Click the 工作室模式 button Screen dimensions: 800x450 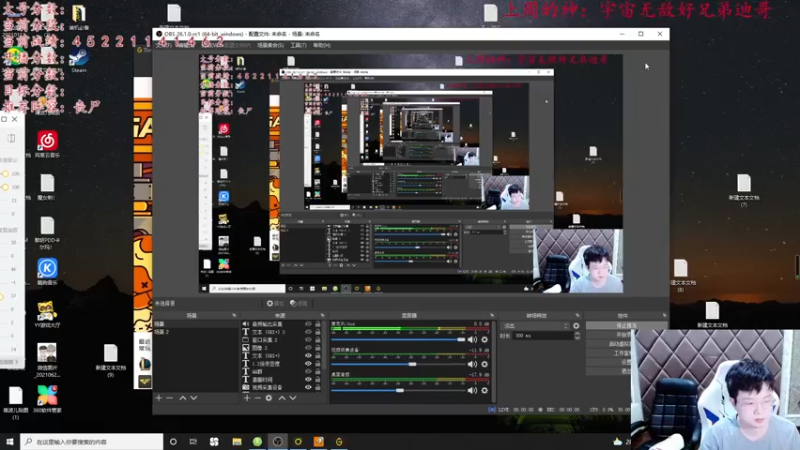coord(608,353)
